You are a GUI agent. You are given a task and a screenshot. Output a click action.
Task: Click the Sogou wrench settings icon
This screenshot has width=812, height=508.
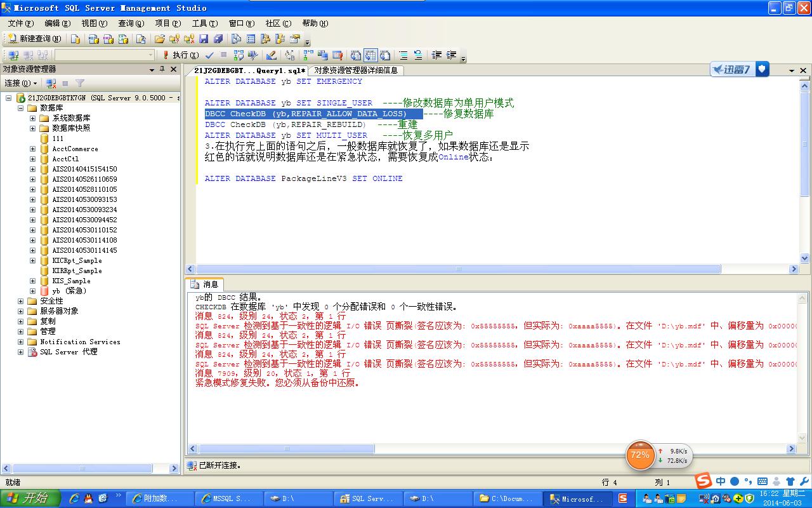(x=804, y=481)
